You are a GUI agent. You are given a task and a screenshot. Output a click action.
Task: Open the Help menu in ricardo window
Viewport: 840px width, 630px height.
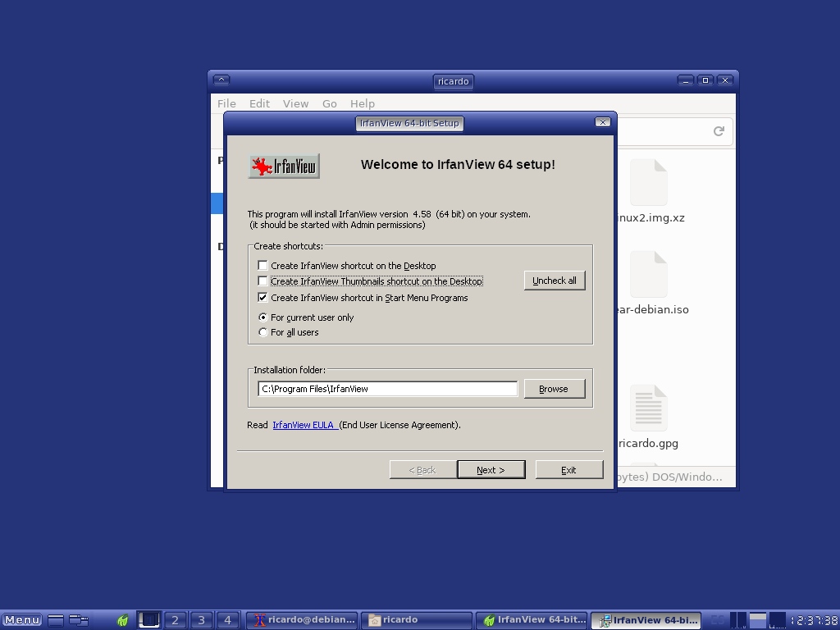pyautogui.click(x=363, y=103)
